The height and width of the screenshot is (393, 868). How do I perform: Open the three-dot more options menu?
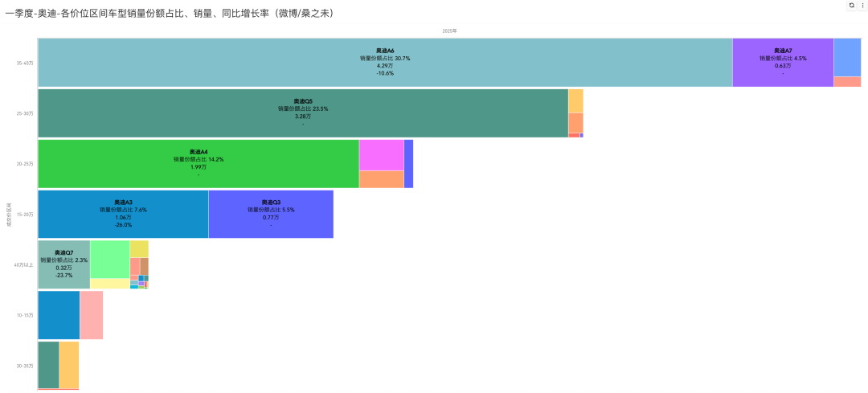862,5
